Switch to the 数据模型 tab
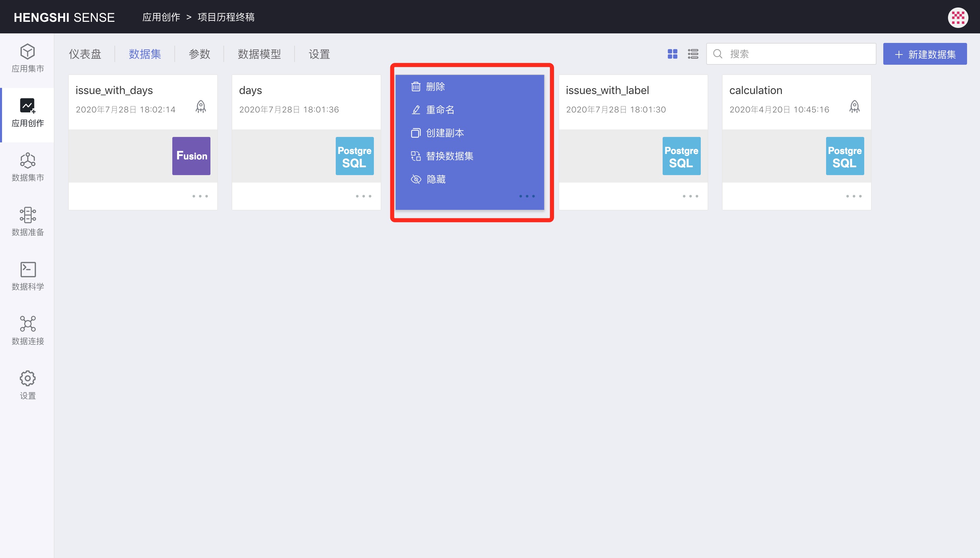This screenshot has width=980, height=558. tap(259, 54)
